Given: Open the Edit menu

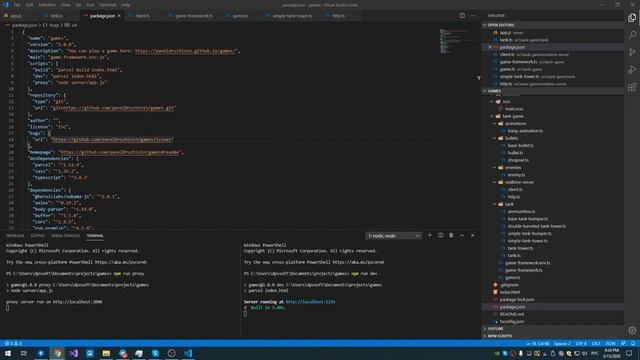Looking at the screenshot, I should point(29,5).
